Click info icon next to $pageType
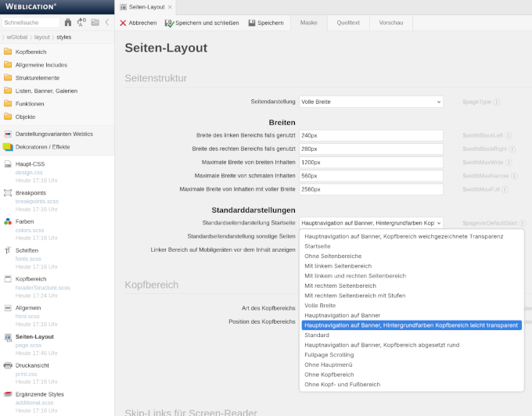 click(x=496, y=102)
